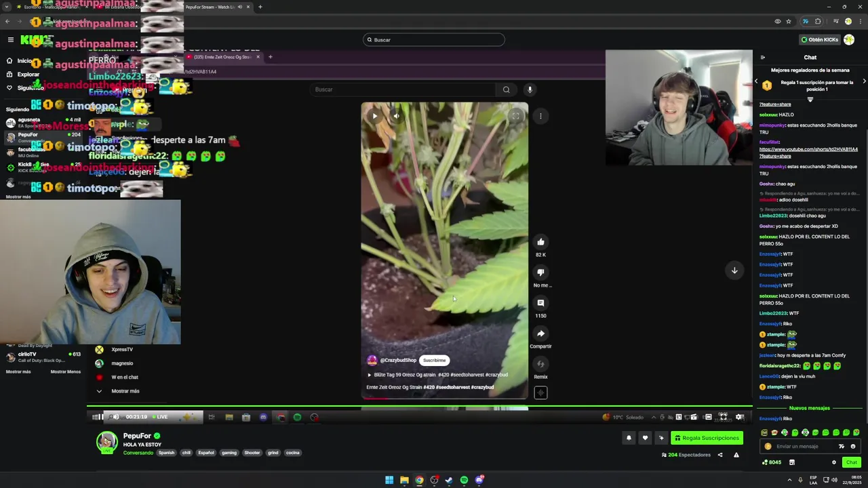Screen dimensions: 868x488
Task: Open the XpressTV sidebar entry
Action: 115,350
